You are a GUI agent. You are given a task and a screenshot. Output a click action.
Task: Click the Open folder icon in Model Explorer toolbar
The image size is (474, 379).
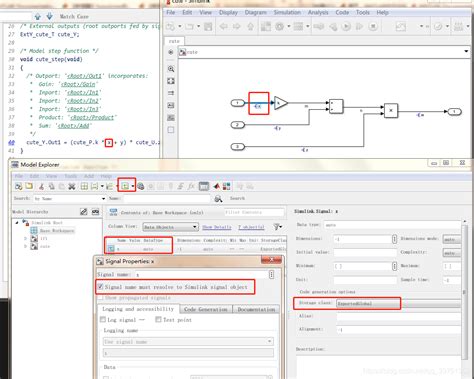[29, 186]
